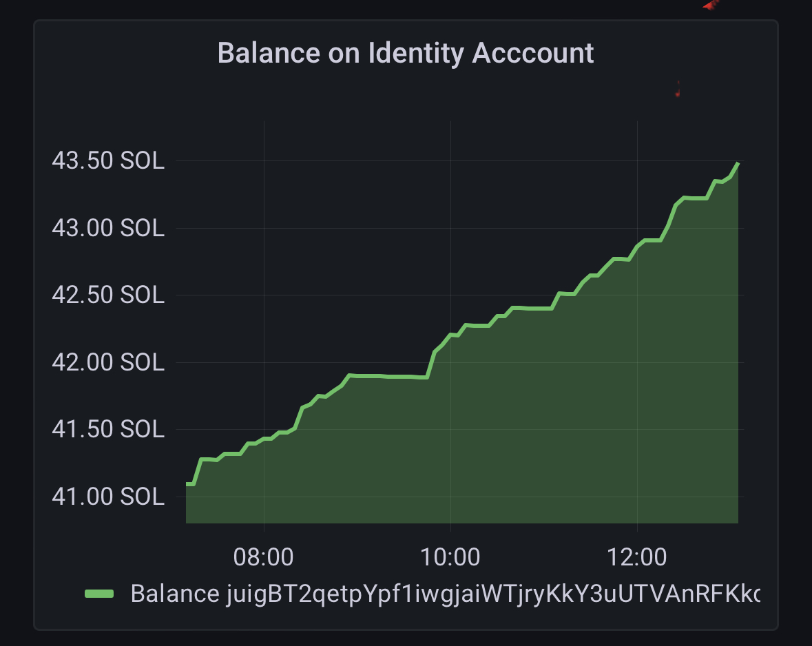Click the first data point at line start
Viewport: 812px width, 646px height.
pyautogui.click(x=187, y=484)
